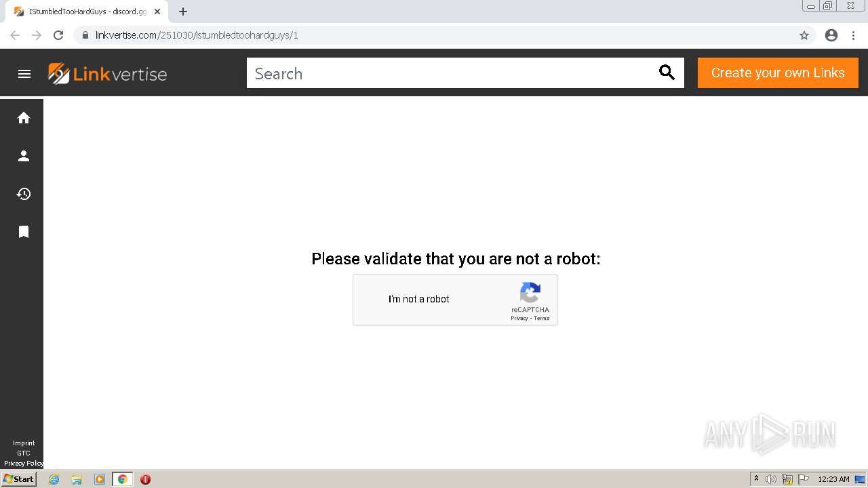Click the Create your own Links button
This screenshot has width=868, height=488.
(x=778, y=73)
